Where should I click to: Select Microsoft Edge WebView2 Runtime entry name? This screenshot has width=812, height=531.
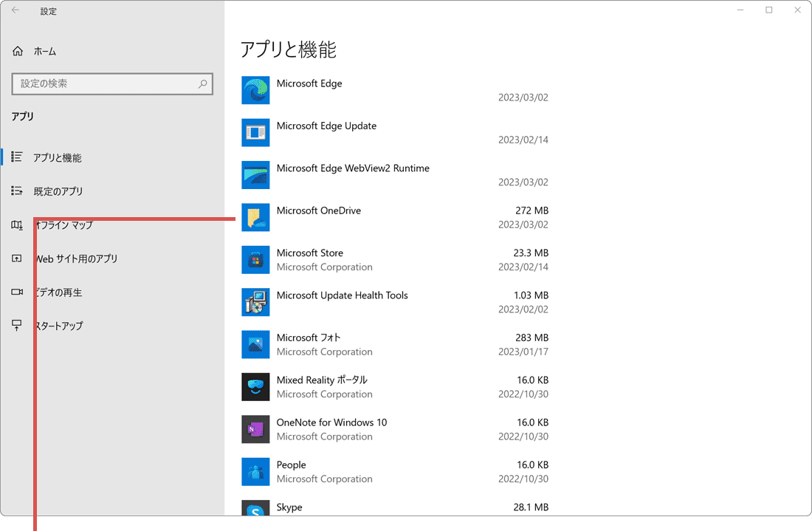(x=353, y=168)
